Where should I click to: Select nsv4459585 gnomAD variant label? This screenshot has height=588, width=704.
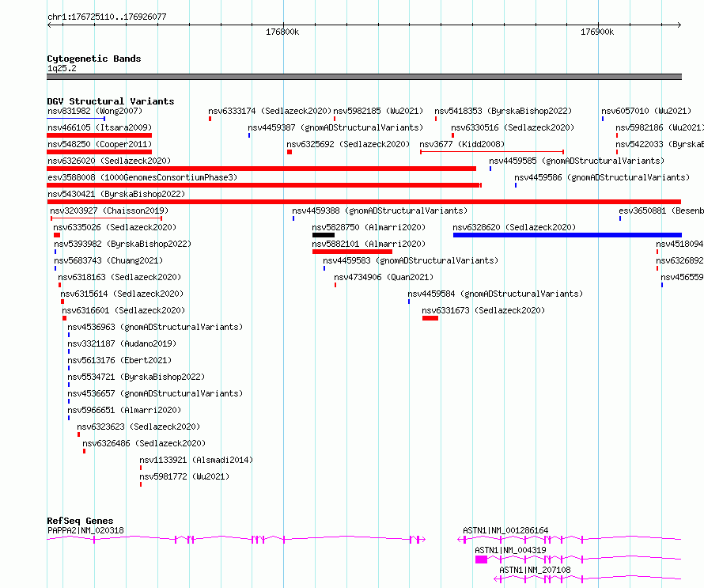(577, 161)
